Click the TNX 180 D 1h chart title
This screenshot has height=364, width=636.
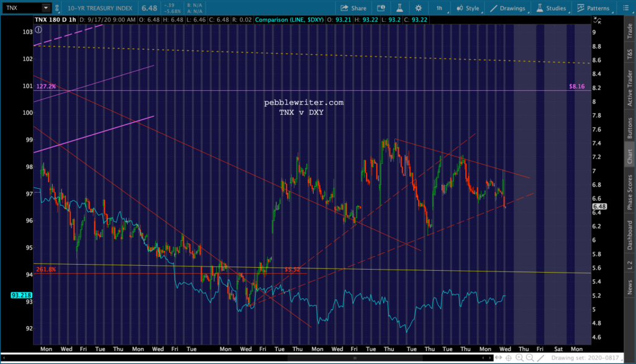pyautogui.click(x=55, y=19)
